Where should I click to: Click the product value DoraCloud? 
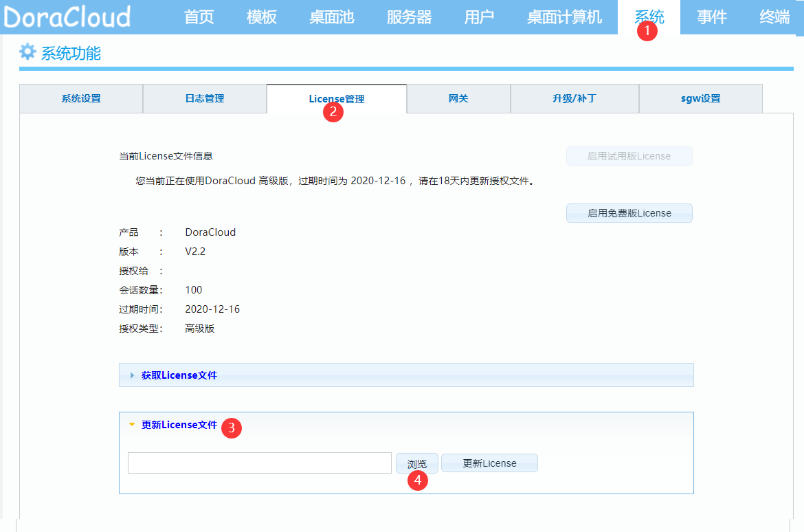pos(210,232)
